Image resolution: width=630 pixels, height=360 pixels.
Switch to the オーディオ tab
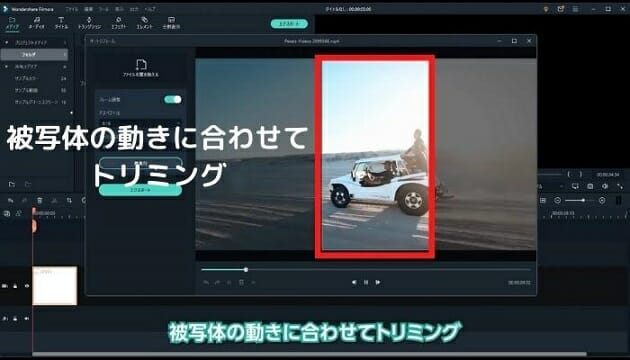pos(37,23)
